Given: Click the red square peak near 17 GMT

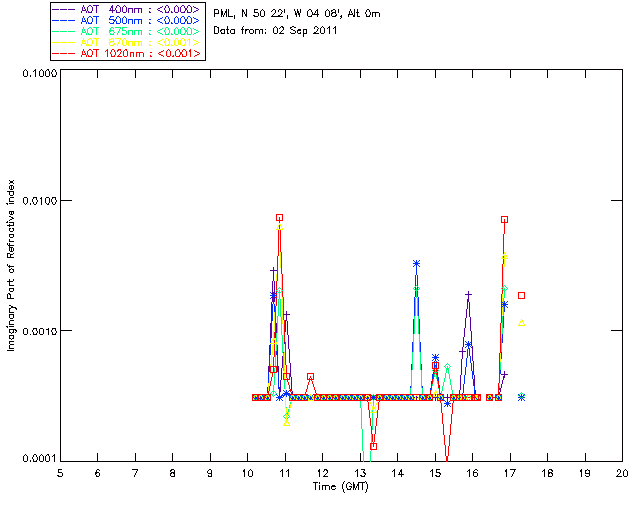Looking at the screenshot, I should (x=504, y=220).
